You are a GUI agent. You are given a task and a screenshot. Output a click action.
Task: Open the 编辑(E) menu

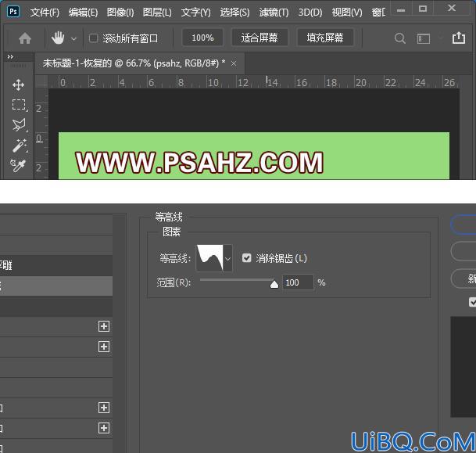pos(83,13)
